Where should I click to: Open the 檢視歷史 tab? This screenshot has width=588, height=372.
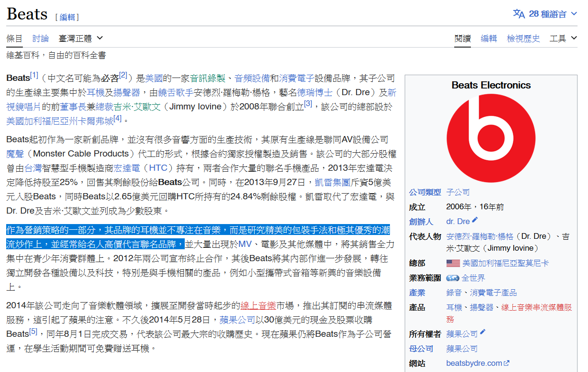coord(523,39)
